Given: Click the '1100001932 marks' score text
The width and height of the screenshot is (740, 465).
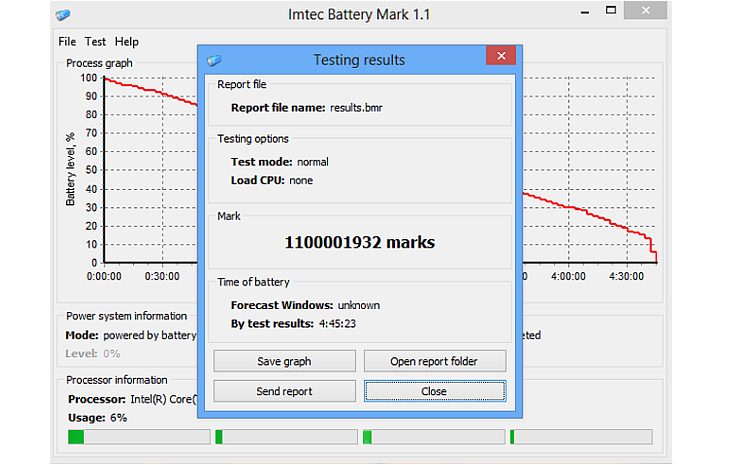Looking at the screenshot, I should point(360,242).
